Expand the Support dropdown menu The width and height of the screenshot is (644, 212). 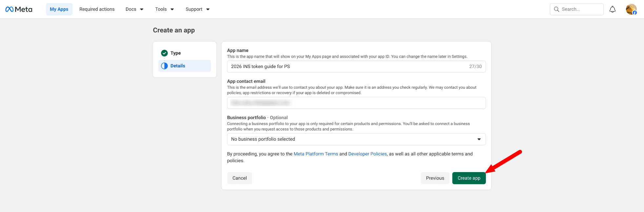click(197, 9)
